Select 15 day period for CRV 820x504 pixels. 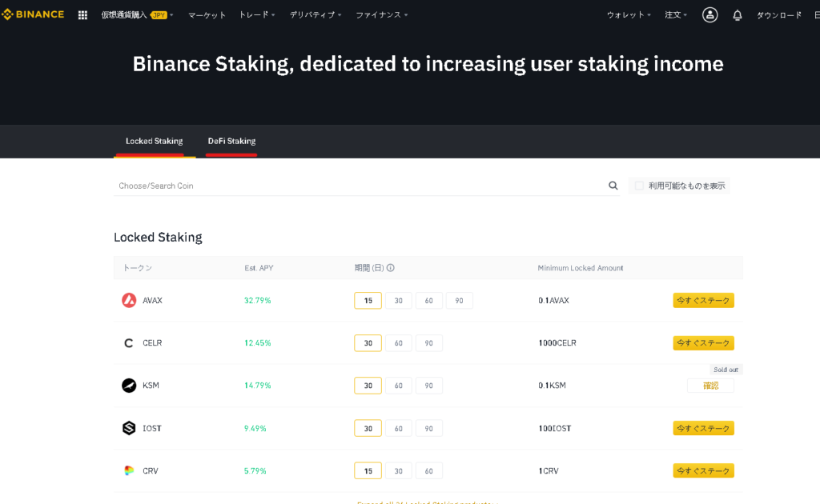(368, 470)
